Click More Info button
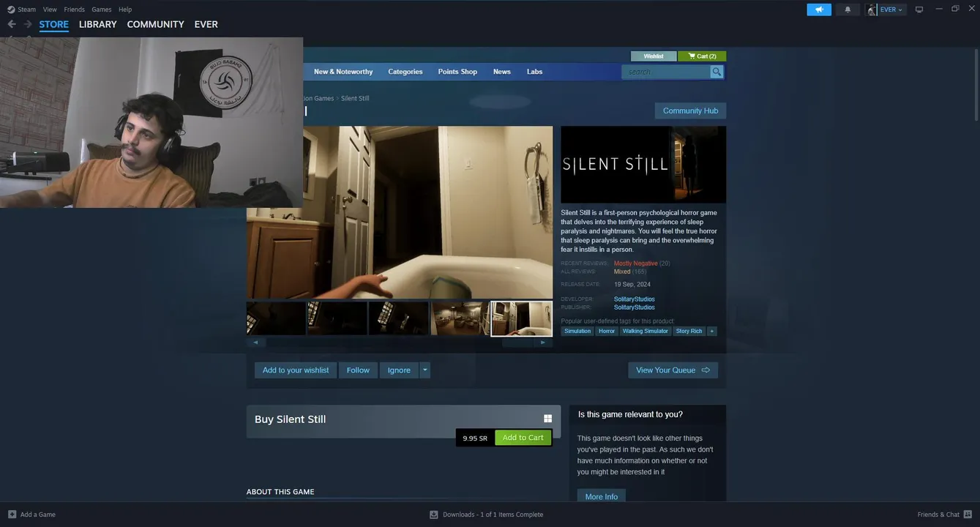This screenshot has width=980, height=527. pos(602,496)
